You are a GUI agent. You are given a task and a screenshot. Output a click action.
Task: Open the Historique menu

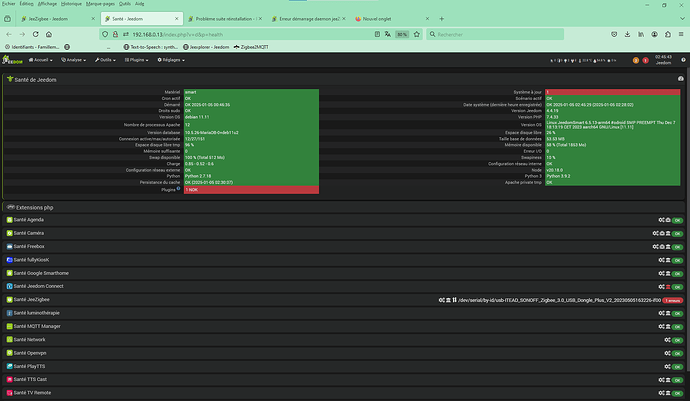(71, 4)
